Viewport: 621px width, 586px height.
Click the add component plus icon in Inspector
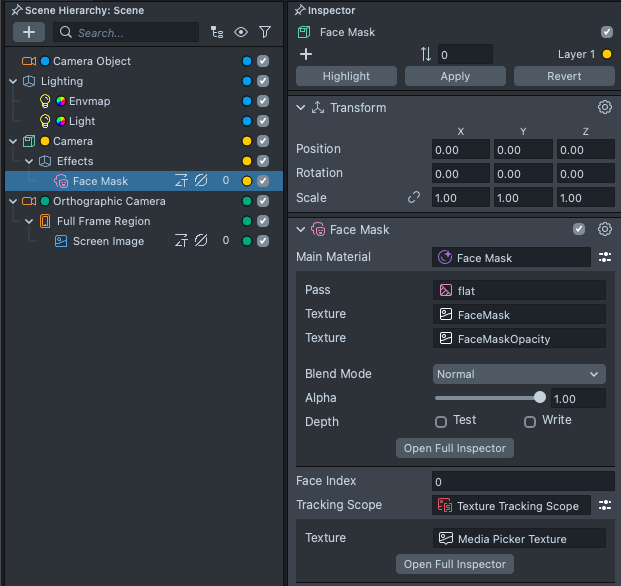pos(306,54)
